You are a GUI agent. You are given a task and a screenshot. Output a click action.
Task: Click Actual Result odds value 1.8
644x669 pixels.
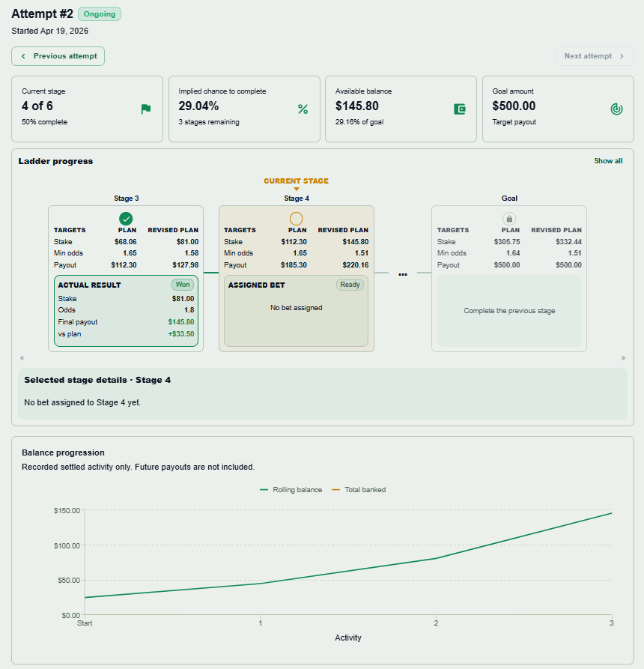[x=189, y=310]
